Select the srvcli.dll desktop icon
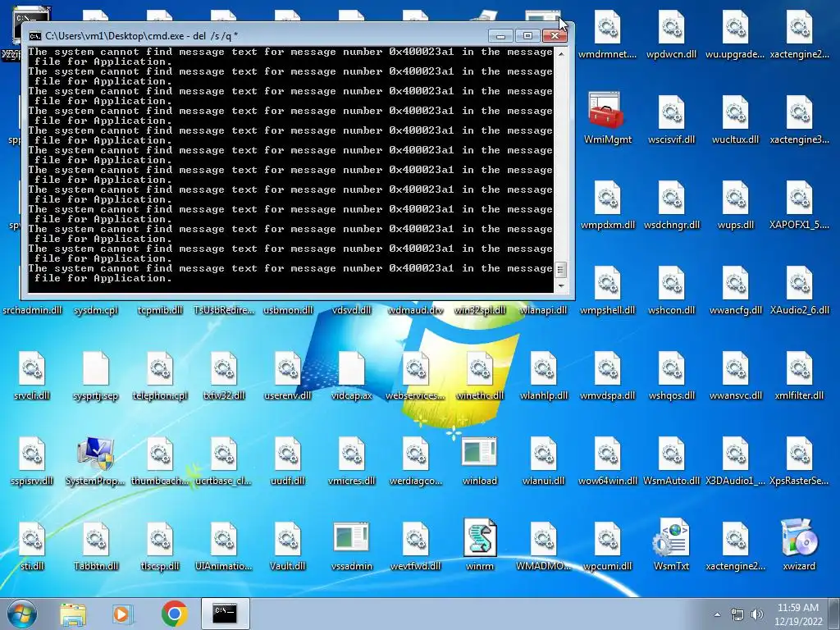 coord(32,367)
